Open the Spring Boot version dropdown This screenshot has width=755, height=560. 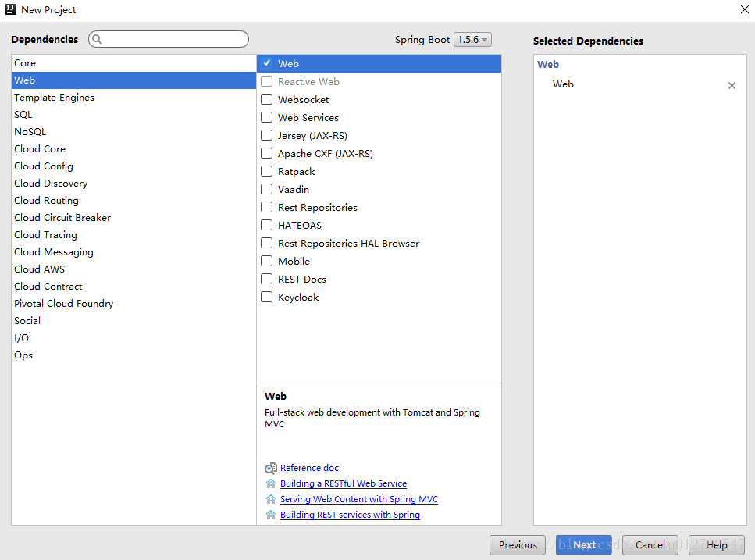pos(472,40)
